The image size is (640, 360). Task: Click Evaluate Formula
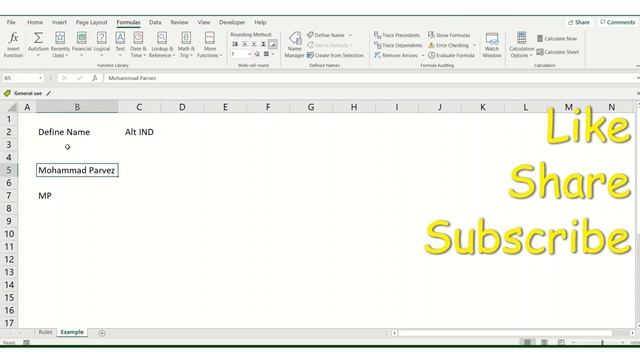tap(451, 55)
